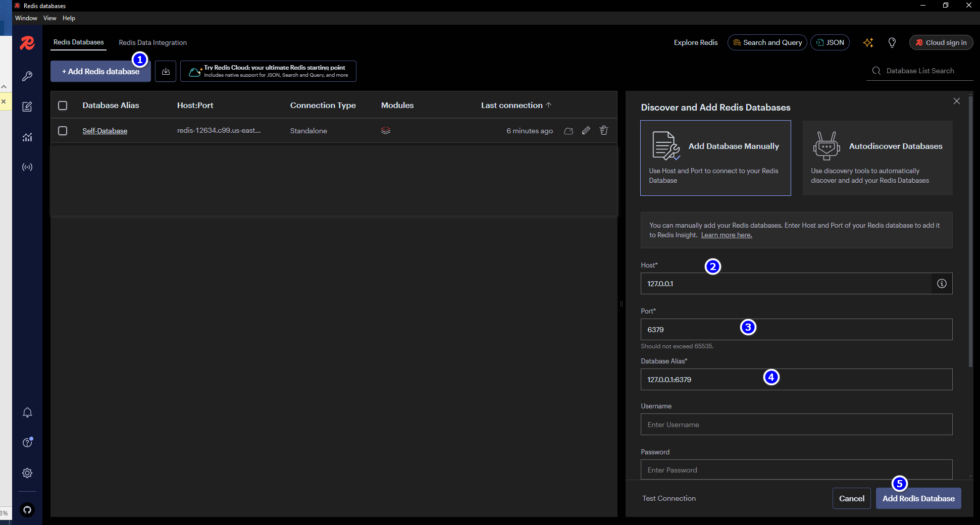Viewport: 980px width, 525px height.
Task: Click the cloud export icon on Self-Database row
Action: coord(568,131)
